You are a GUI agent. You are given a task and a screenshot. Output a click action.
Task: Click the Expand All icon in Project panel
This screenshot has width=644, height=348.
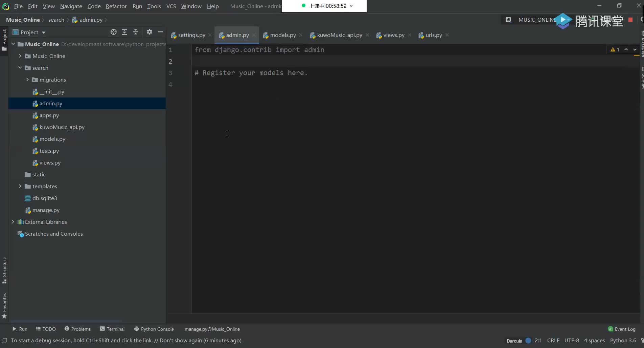pos(124,32)
